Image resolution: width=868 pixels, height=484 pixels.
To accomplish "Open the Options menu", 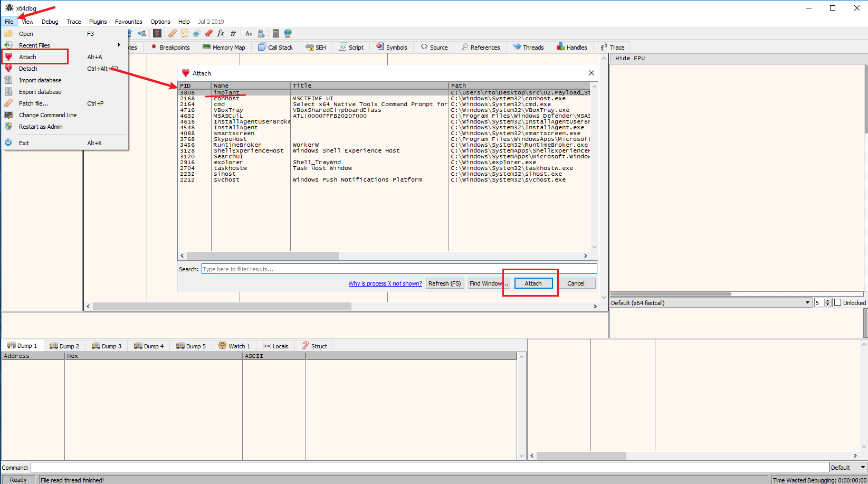I will (x=160, y=22).
